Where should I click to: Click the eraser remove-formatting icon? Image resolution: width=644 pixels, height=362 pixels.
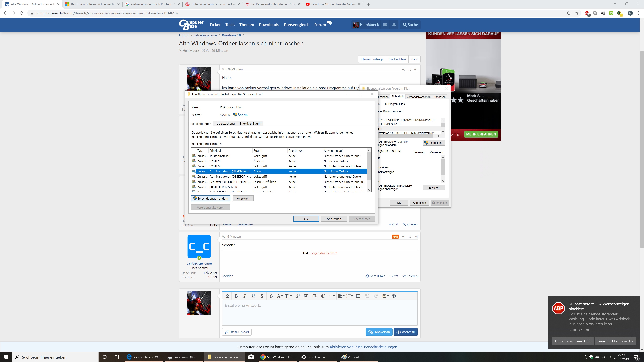point(227,296)
